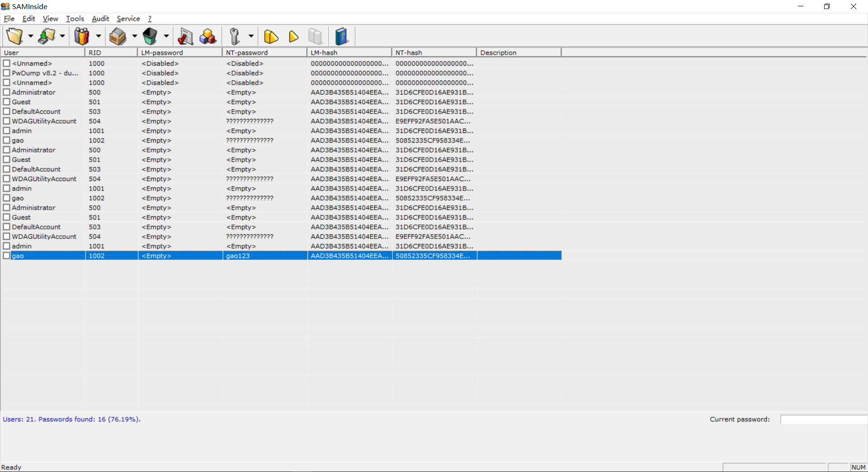Click the open folder import icon

coord(15,36)
